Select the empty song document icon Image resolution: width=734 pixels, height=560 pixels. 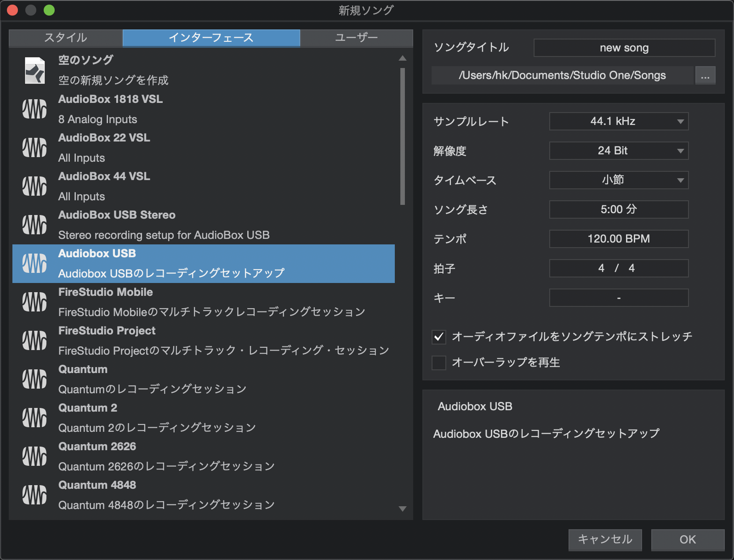click(x=34, y=70)
